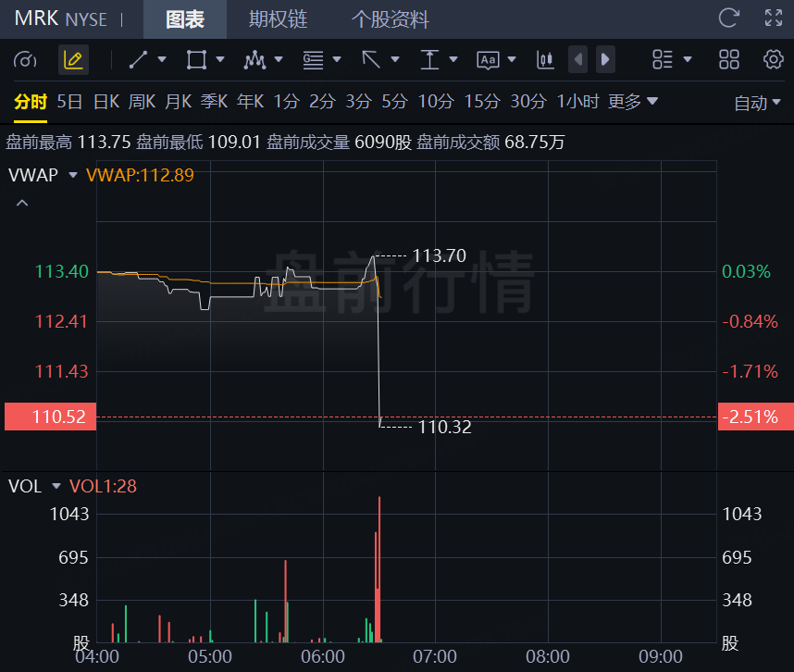Screen dimensions: 794x672
Task: Select the measure range tool
Action: pyautogui.click(x=429, y=60)
